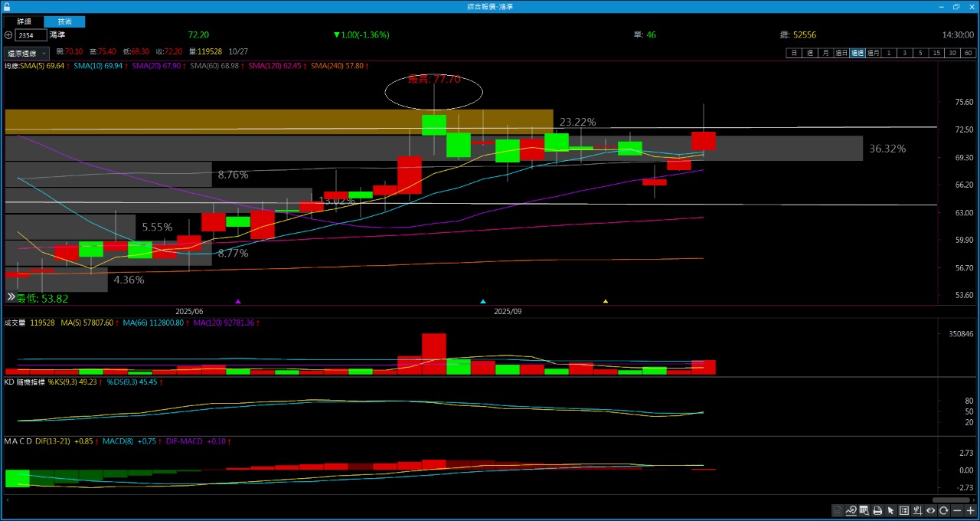Open the 還原週線 dropdown
The image size is (980, 521).
[27, 54]
